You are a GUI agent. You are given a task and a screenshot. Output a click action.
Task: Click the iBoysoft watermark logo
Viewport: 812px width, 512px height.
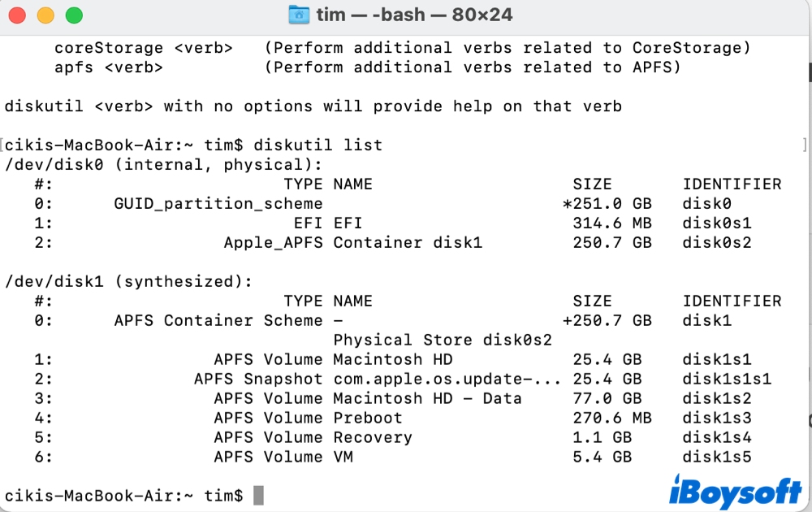point(734,491)
